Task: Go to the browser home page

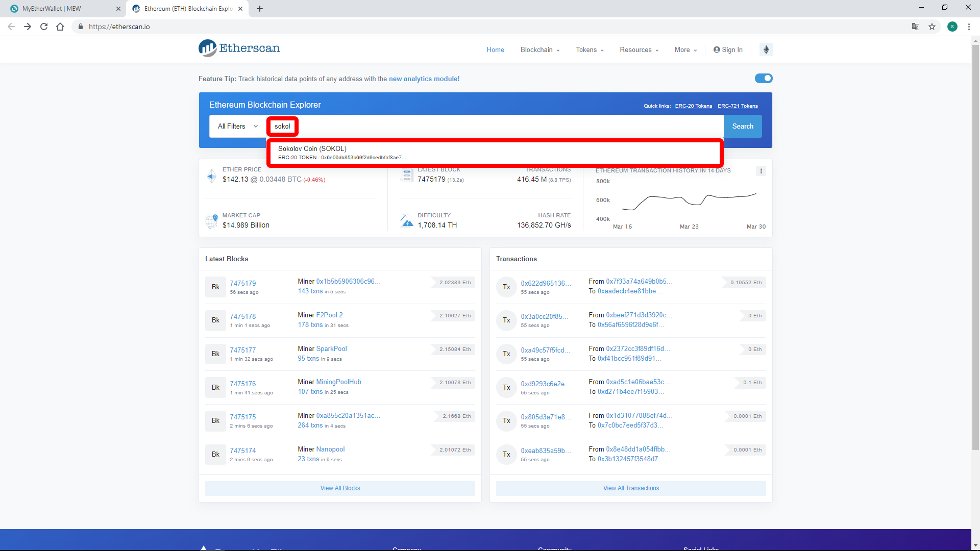Action: pos(60,27)
